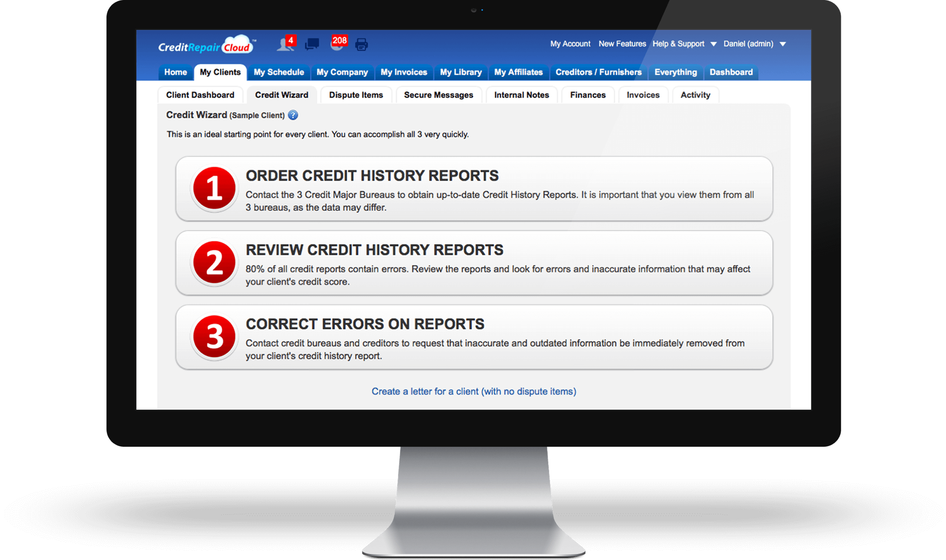The height and width of the screenshot is (560, 946).
Task: Open the Secure Messages tab
Action: (439, 95)
